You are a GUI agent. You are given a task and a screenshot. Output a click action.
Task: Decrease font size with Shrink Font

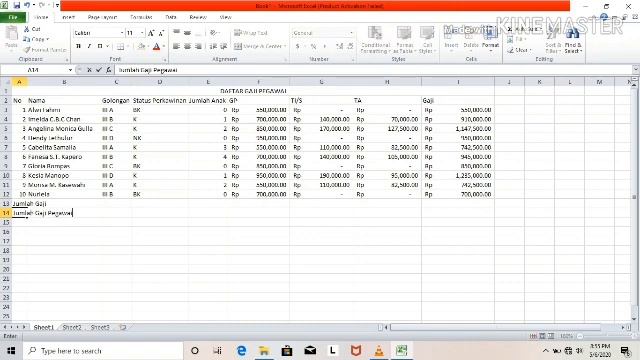[x=161, y=33]
